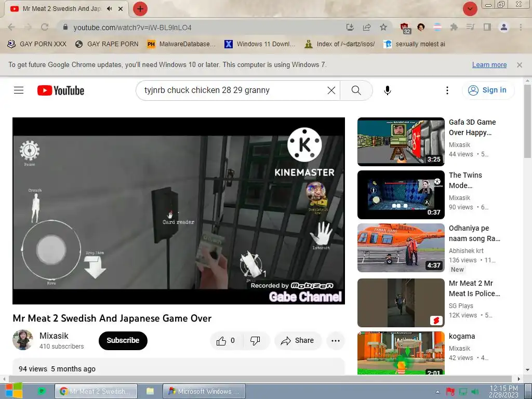Screen dimensions: 532x399
Task: Dislike the video thumbs down
Action: pyautogui.click(x=255, y=341)
